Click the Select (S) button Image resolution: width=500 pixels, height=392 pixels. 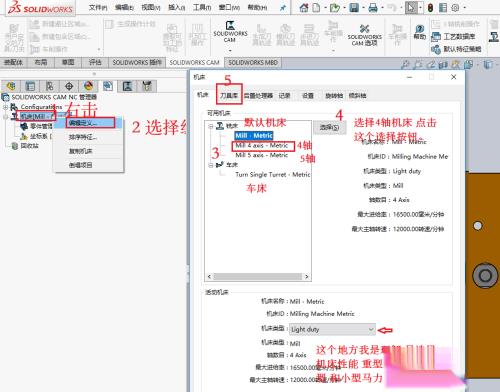(329, 127)
